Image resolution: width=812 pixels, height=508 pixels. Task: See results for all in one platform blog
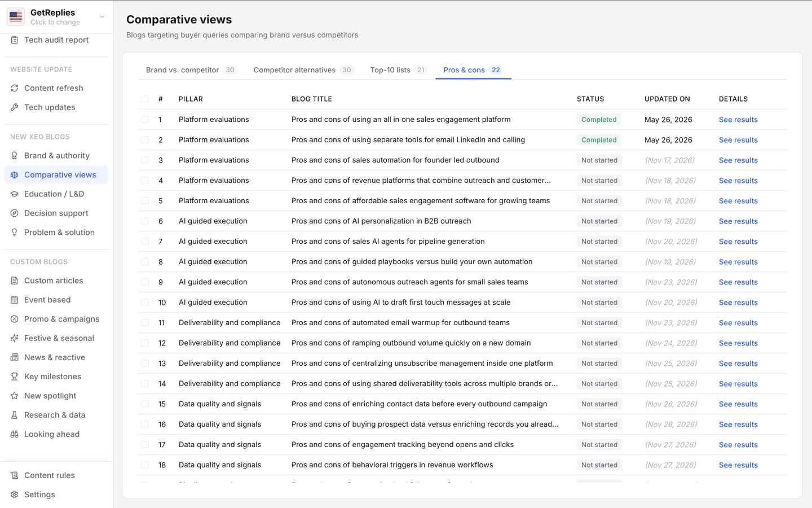738,120
